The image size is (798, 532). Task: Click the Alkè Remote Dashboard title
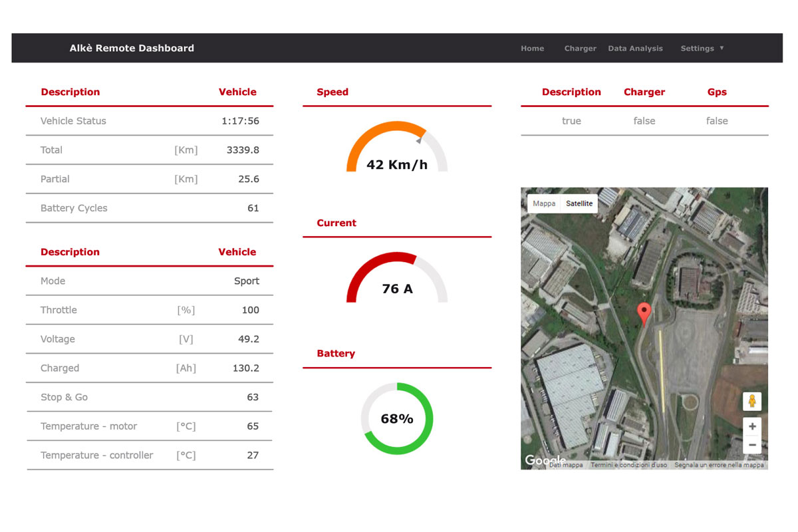132,48
